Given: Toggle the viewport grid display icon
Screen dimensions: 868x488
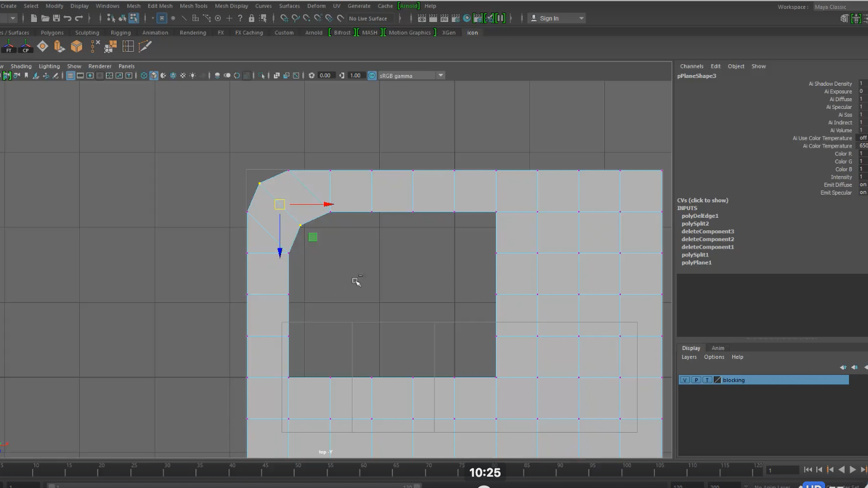Looking at the screenshot, I should click(70, 76).
